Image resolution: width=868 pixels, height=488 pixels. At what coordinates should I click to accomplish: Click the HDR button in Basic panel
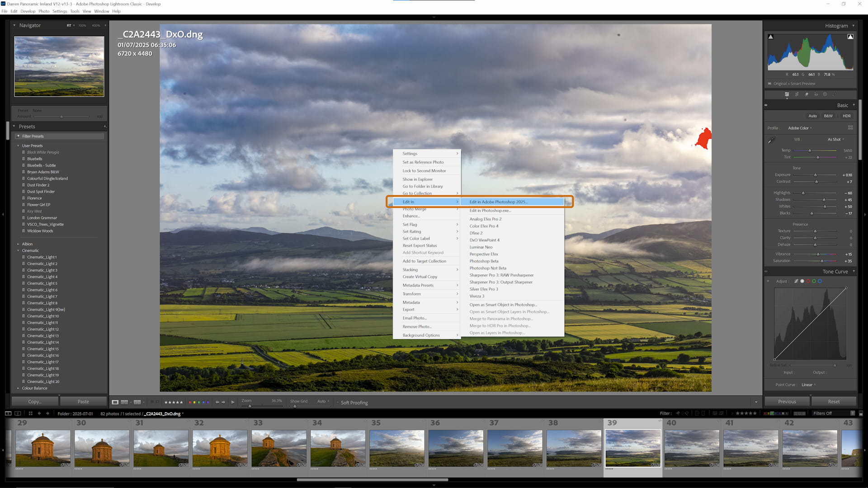point(847,116)
